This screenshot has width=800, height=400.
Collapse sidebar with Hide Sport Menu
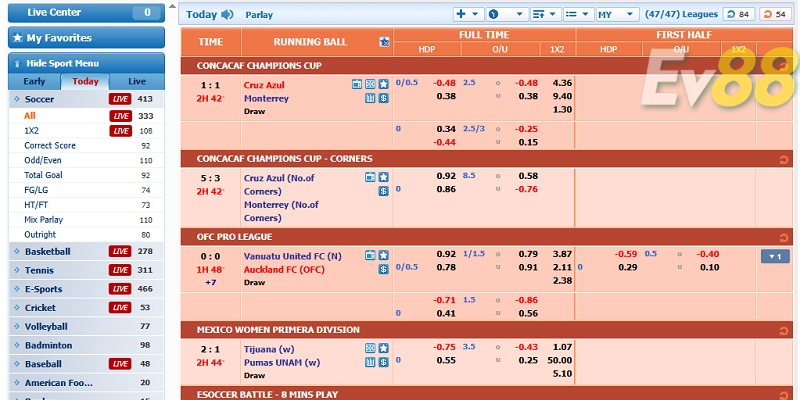(85, 62)
